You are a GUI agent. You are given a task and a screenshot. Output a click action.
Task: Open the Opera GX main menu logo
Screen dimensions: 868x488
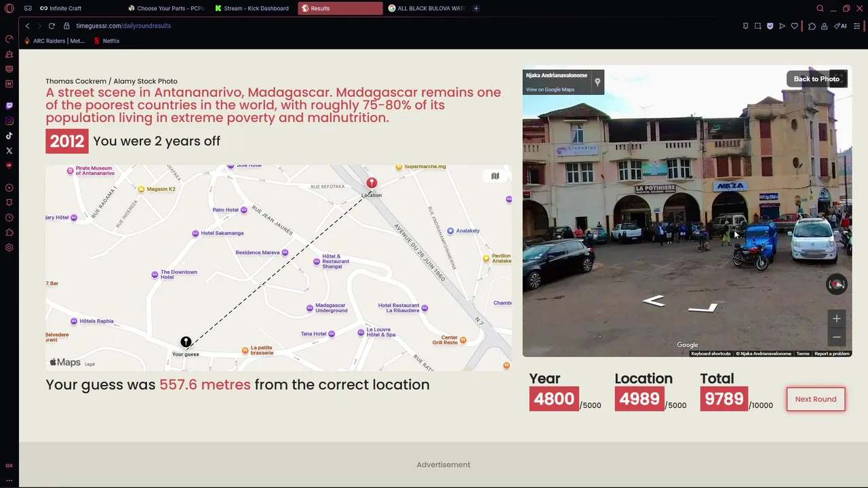[9, 8]
